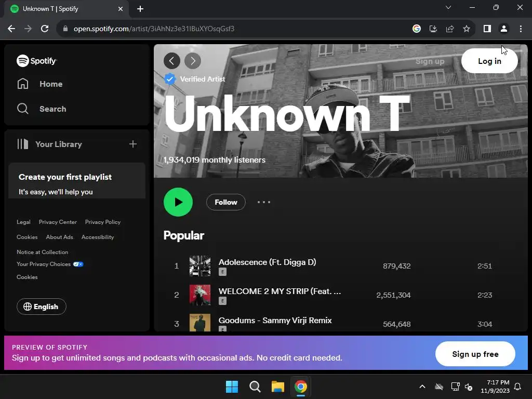This screenshot has height=399, width=532.
Task: Click the plus icon to create playlist
Action: click(x=132, y=144)
